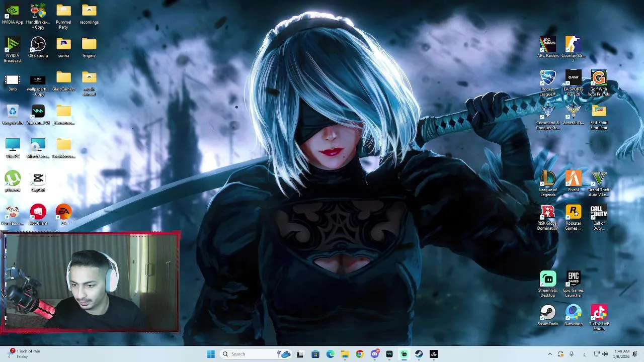644x362 pixels.
Task: Click the microphone tray icon
Action: (x=572, y=354)
